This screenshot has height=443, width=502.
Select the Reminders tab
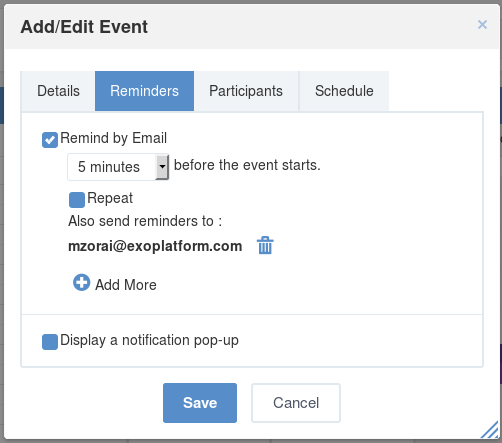[144, 91]
